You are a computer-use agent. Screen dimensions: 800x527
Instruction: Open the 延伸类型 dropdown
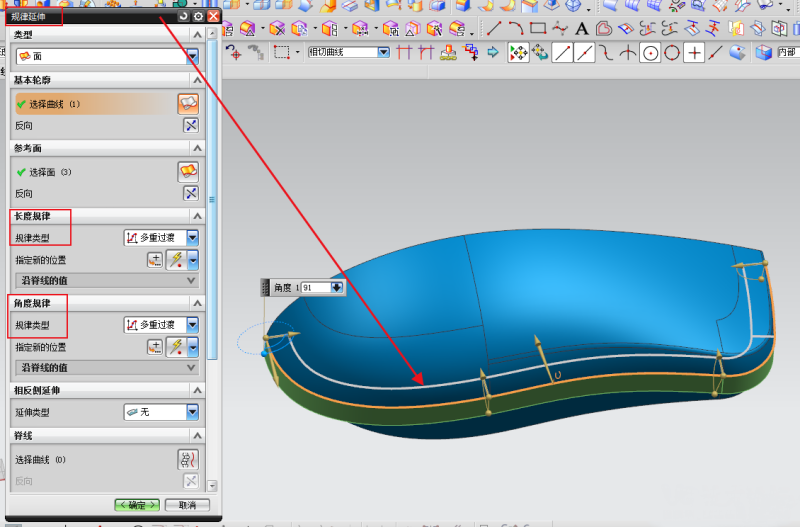[x=192, y=411]
